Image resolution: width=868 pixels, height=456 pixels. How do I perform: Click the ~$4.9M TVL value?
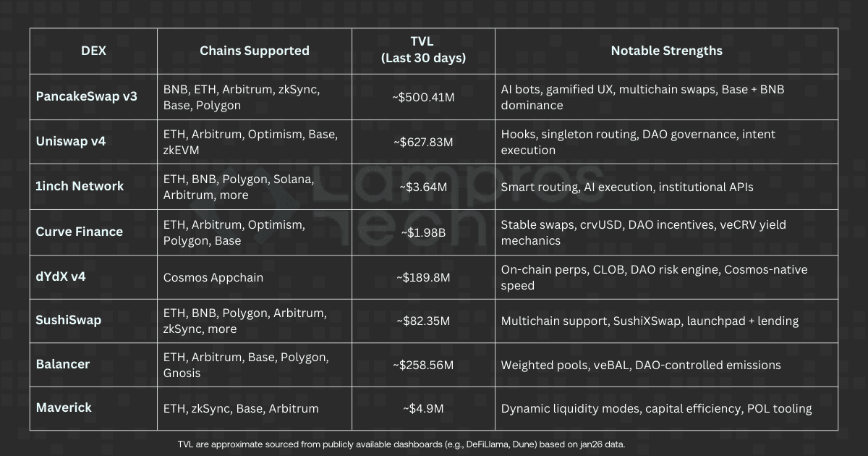point(423,409)
